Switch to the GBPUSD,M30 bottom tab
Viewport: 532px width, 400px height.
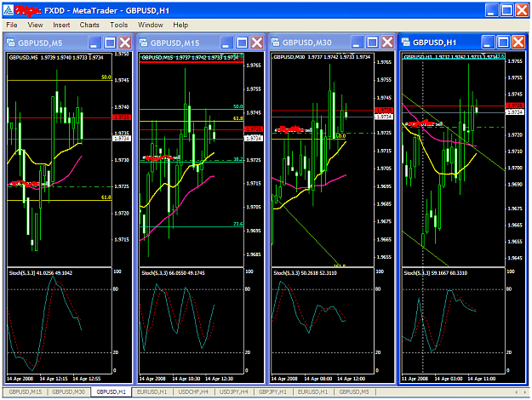point(68,391)
